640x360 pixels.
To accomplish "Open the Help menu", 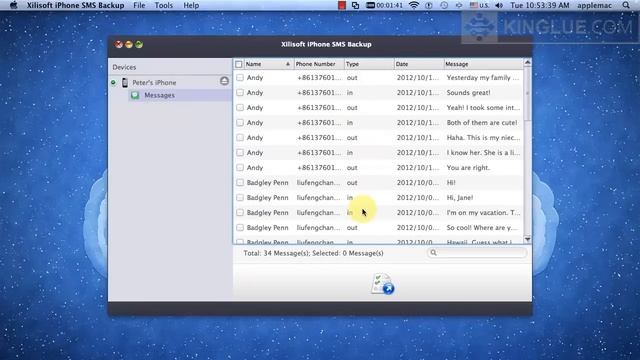I will pos(191,5).
